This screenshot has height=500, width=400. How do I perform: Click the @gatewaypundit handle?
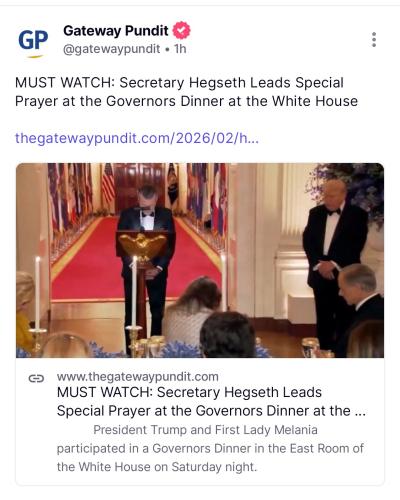tap(112, 49)
